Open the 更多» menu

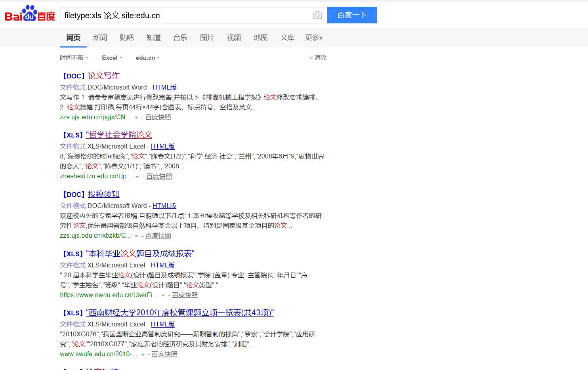point(314,38)
